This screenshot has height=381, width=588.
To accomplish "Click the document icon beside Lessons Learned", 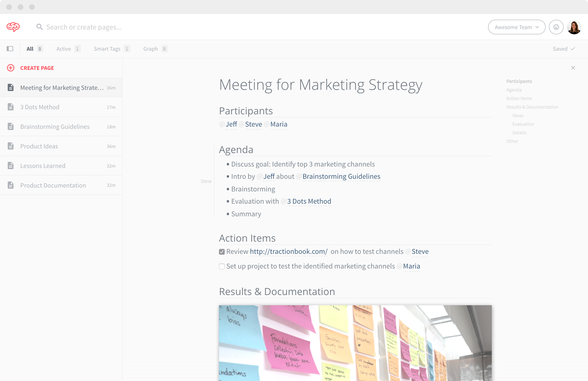I will pos(10,166).
